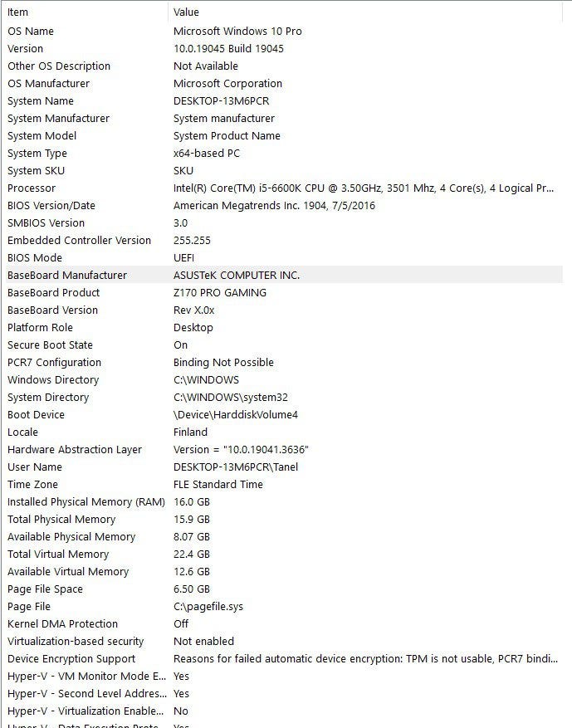
Task: Select the Platform Role Desktop row
Action: click(284, 327)
